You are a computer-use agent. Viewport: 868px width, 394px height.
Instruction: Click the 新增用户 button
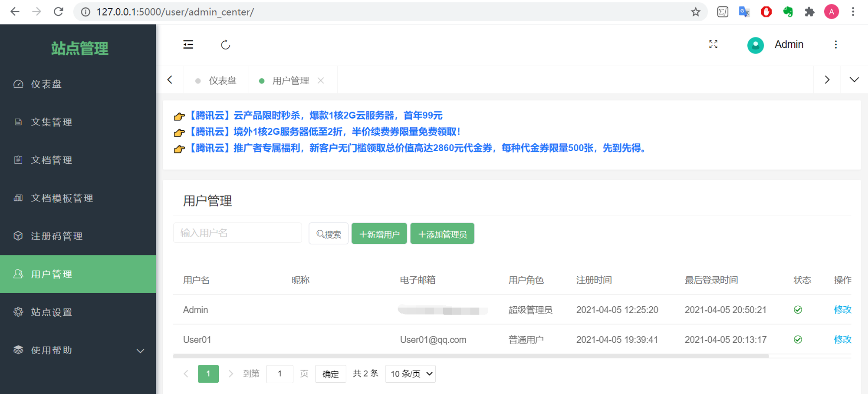tap(379, 234)
